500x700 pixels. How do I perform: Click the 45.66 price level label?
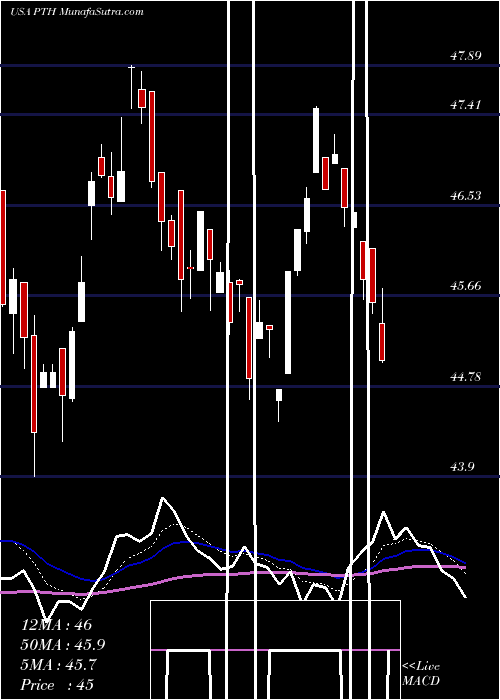click(465, 286)
